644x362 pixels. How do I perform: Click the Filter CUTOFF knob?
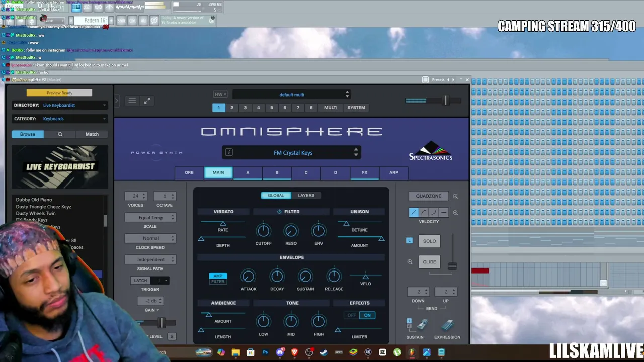point(263,231)
